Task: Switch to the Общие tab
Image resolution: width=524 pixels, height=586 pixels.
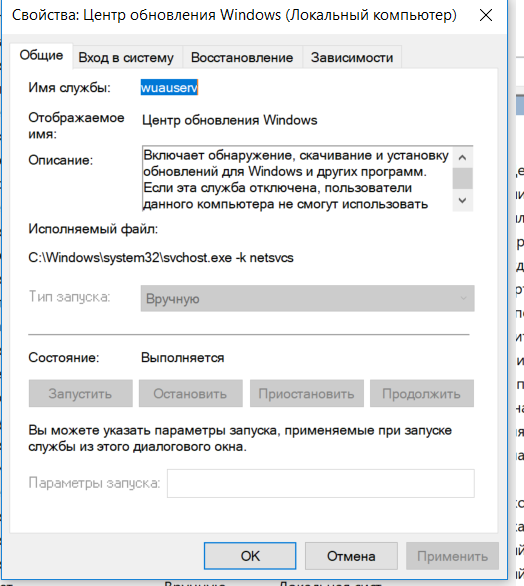Action: click(41, 56)
